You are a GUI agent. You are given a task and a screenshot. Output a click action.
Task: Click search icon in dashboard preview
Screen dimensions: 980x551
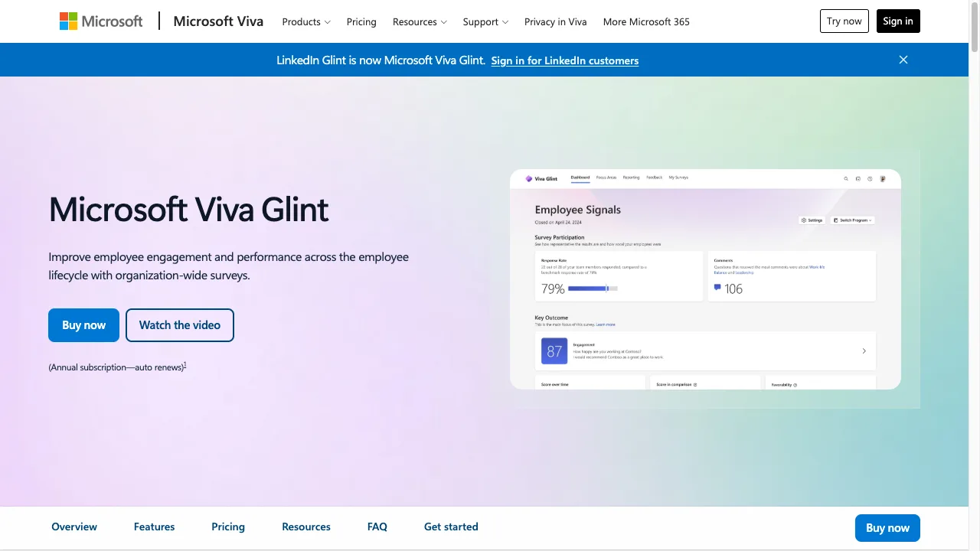coord(846,178)
